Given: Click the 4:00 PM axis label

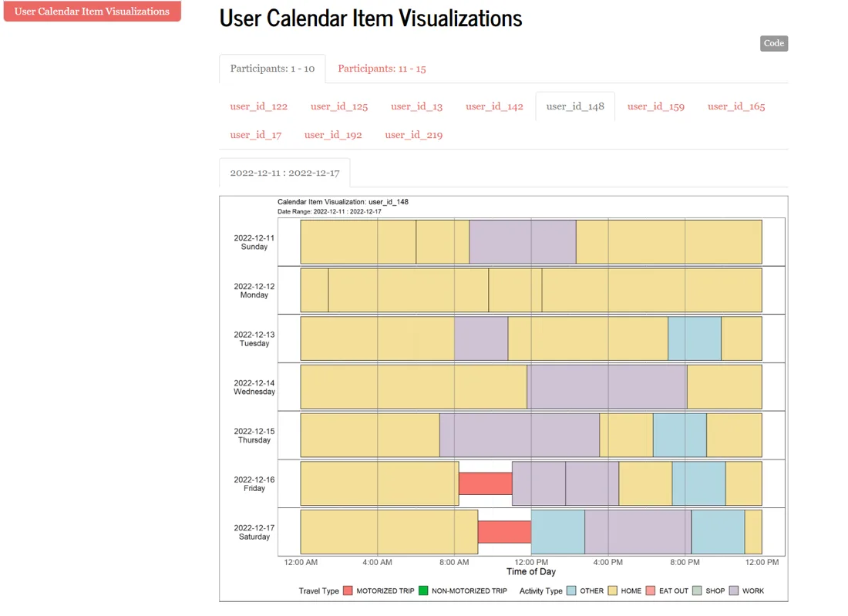Looking at the screenshot, I should (608, 562).
